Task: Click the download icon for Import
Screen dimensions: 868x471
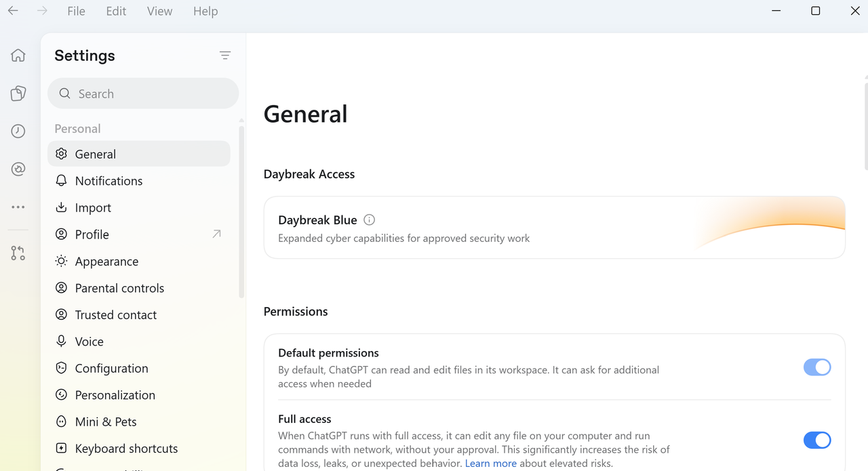Action: tap(61, 207)
